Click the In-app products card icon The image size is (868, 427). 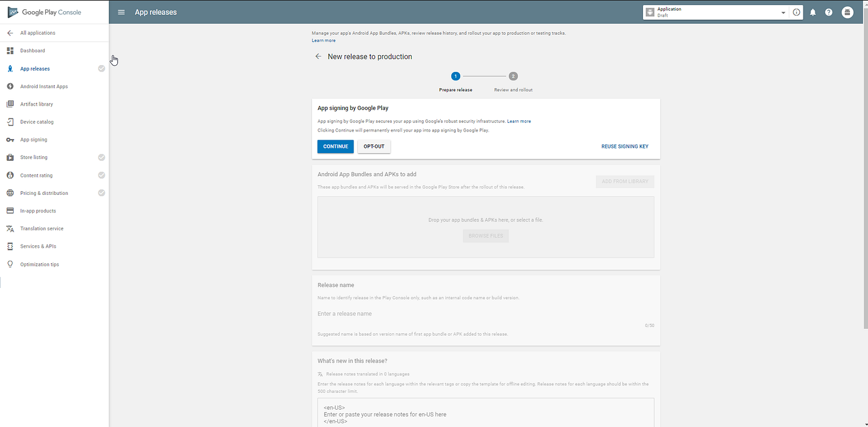pyautogui.click(x=10, y=210)
